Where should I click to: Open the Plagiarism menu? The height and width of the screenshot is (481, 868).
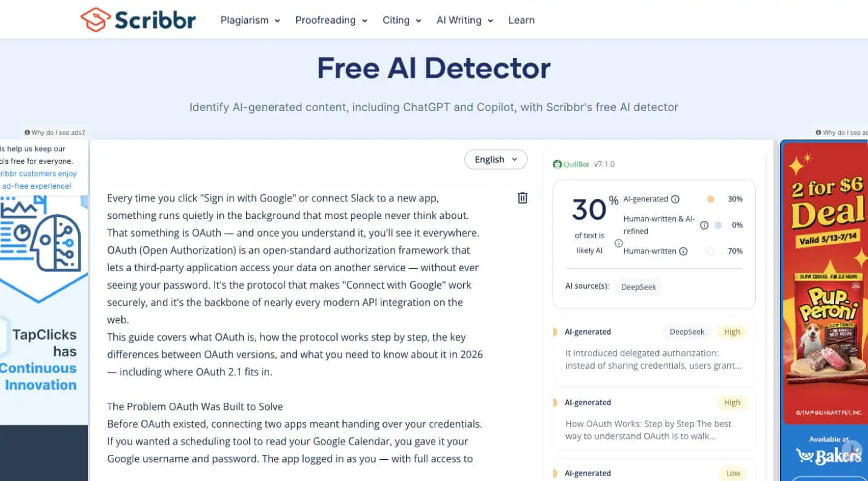(x=250, y=20)
